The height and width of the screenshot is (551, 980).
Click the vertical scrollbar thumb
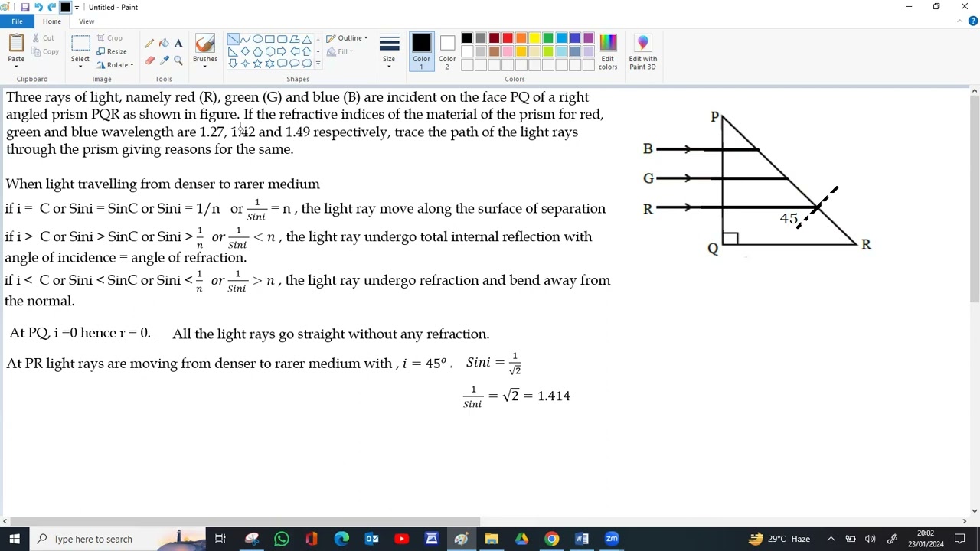point(974,199)
